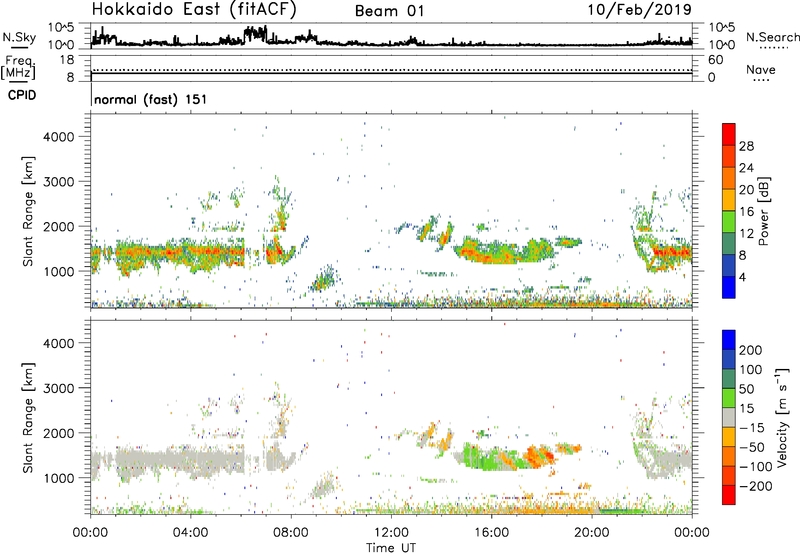
Task: Click the gray segment of the velocity color bar
Action: [729, 418]
